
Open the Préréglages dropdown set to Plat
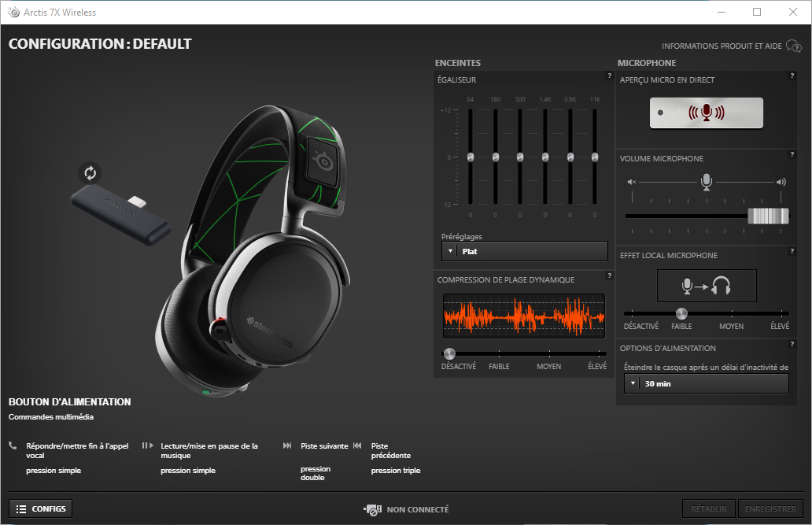525,251
